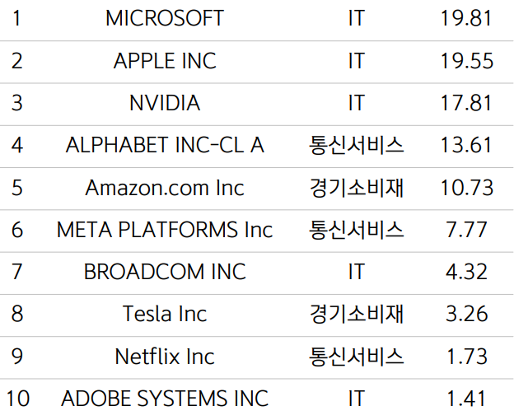This screenshot has width=514, height=420.
Task: Click the 17.81 value for NVIDIA
Action: [466, 103]
